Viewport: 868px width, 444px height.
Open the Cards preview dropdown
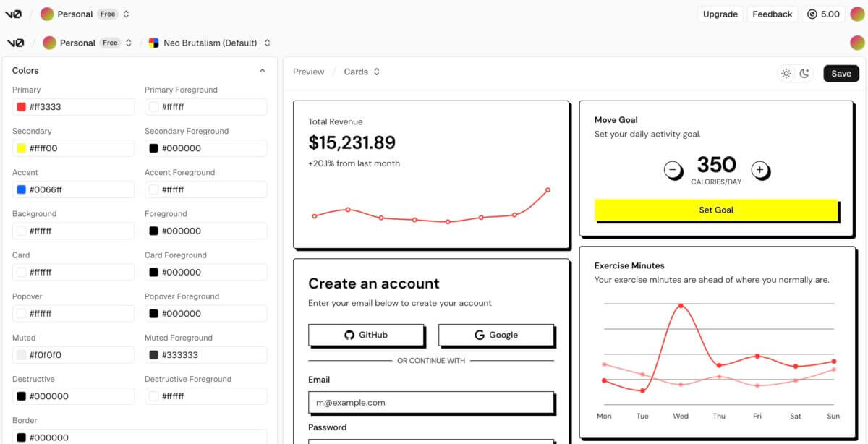pyautogui.click(x=362, y=72)
